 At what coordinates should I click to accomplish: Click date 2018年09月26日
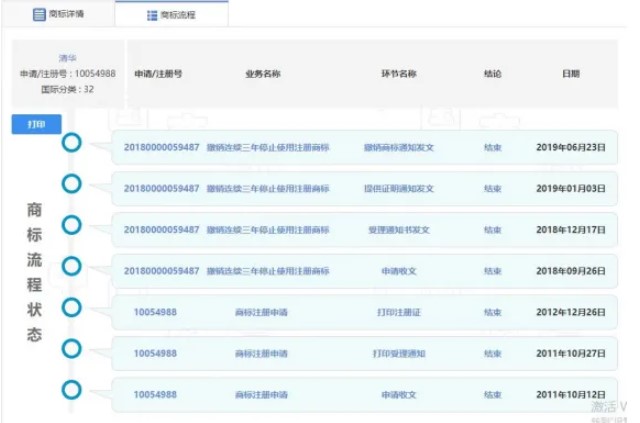(571, 271)
